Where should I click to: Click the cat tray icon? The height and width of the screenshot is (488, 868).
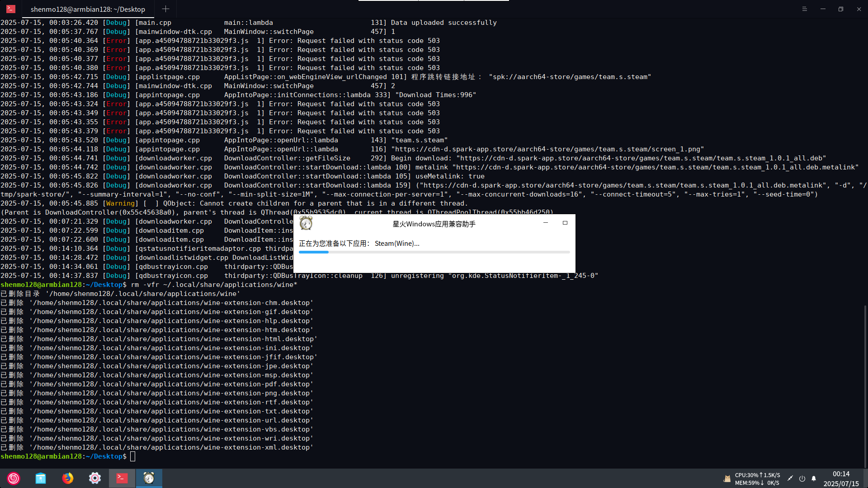tap(727, 479)
